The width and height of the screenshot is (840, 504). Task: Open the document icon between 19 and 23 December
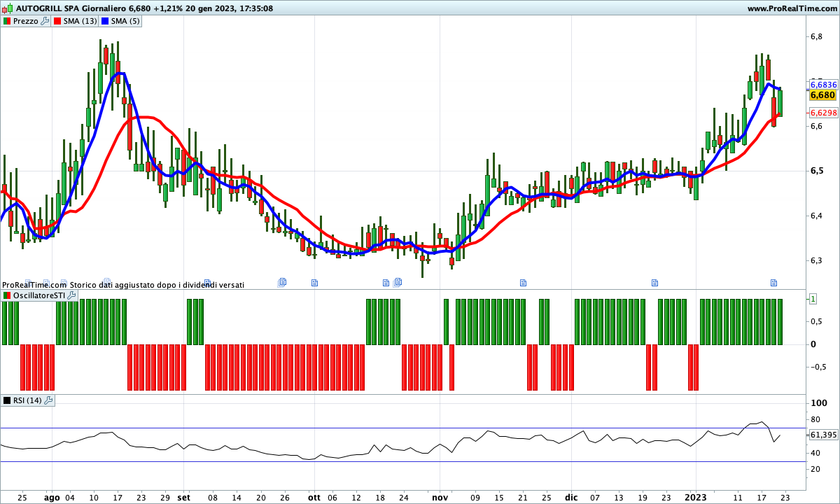(656, 283)
